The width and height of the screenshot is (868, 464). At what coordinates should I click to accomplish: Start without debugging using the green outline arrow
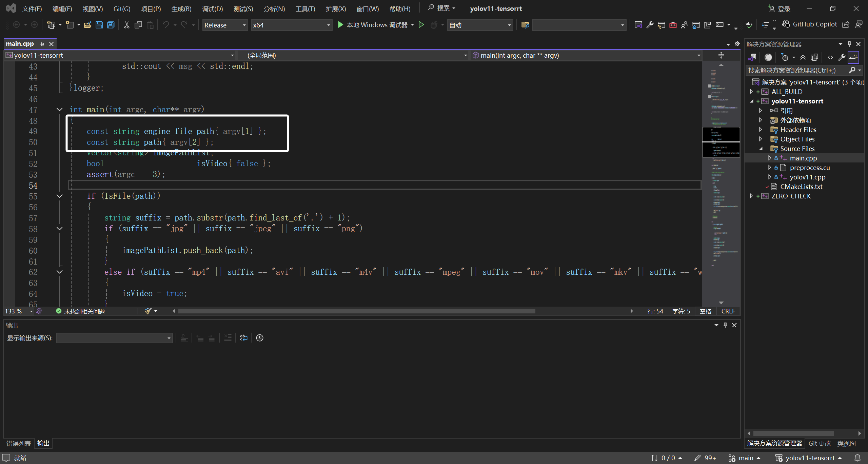(x=421, y=25)
